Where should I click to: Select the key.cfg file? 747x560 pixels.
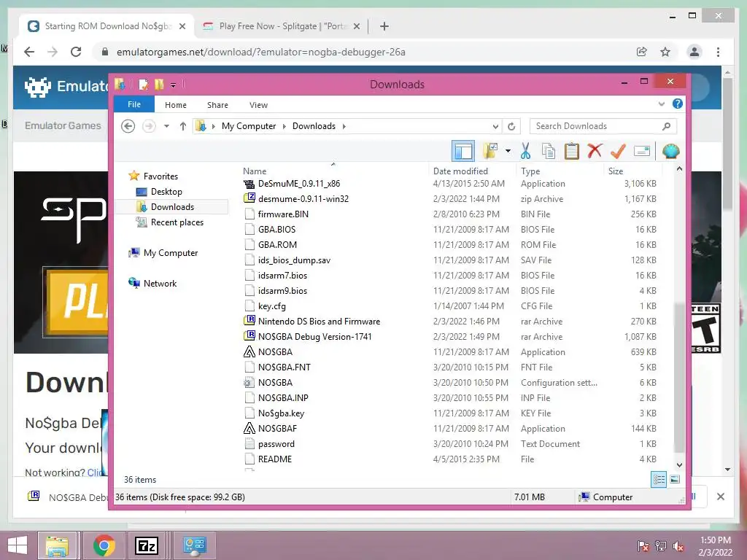271,306
